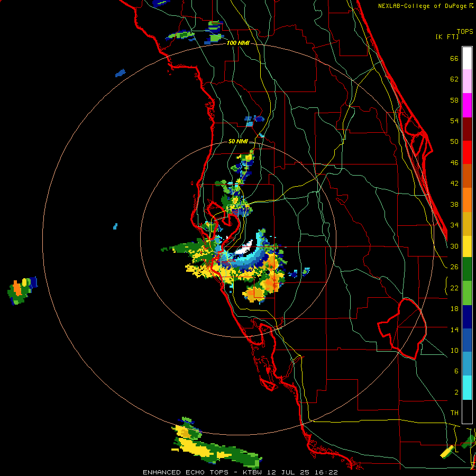Image resolution: width=476 pixels, height=476 pixels.
Task: Click the 'ENHANCED ECHO TOPS' caption text
Action: pyautogui.click(x=186, y=472)
